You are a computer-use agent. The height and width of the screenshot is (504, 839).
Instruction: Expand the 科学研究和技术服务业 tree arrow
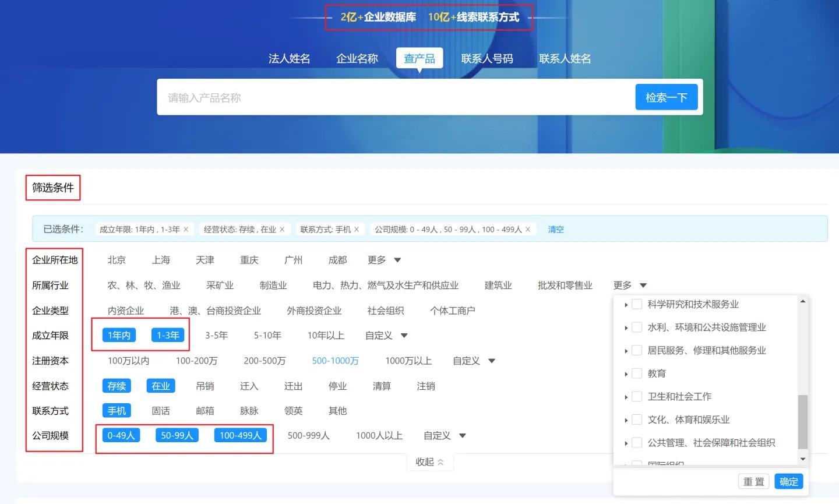click(626, 304)
